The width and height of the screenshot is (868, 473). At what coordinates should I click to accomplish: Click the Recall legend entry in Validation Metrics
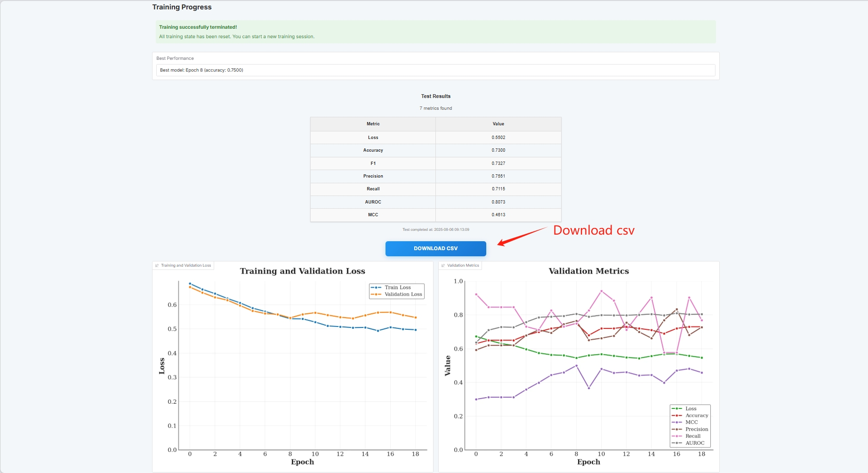point(692,436)
